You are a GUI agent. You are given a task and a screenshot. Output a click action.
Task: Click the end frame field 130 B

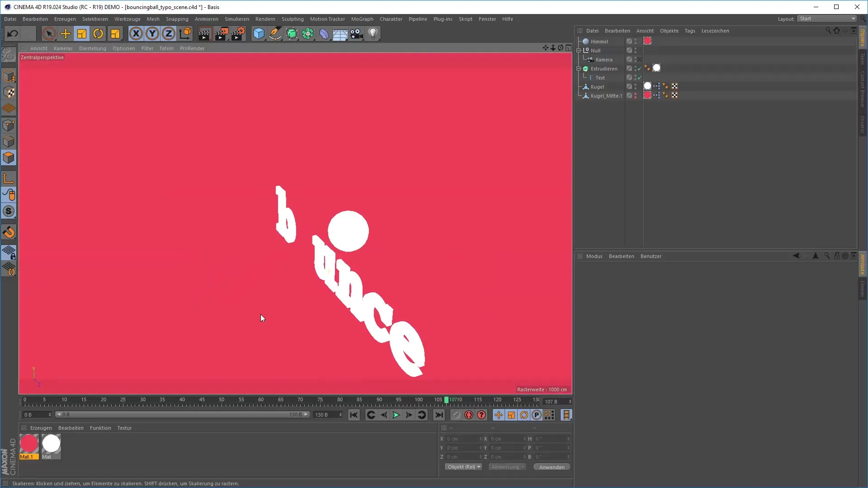click(328, 415)
